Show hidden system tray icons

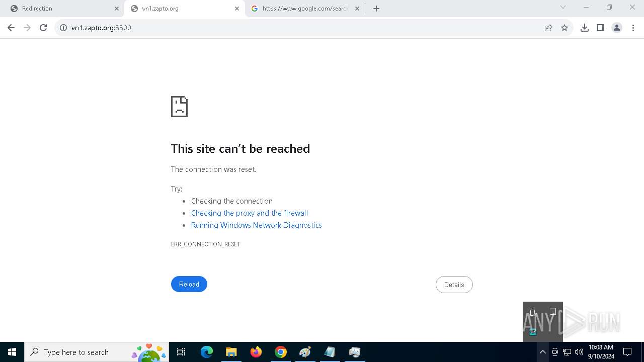542,352
